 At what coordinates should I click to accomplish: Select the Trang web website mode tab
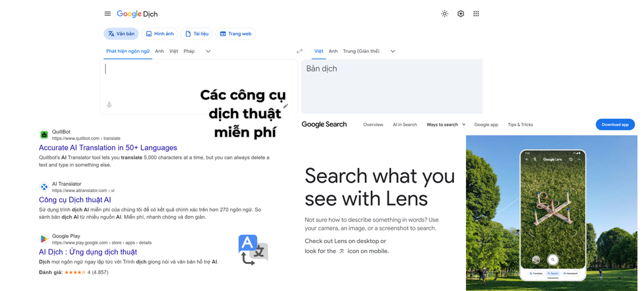tap(236, 34)
